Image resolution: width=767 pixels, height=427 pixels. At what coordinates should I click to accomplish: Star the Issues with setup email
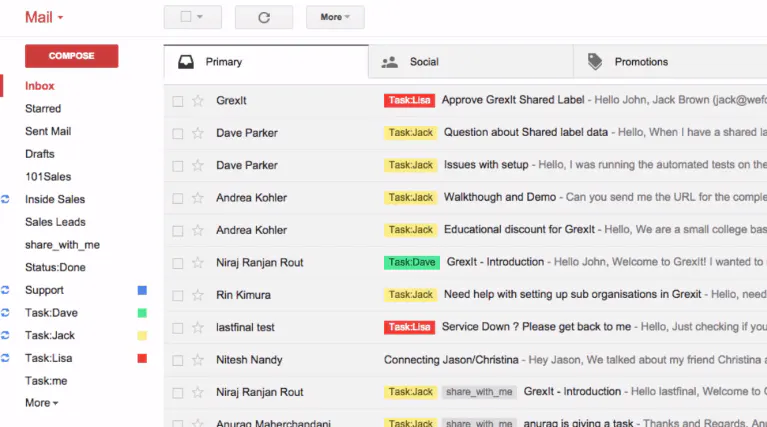point(198,165)
